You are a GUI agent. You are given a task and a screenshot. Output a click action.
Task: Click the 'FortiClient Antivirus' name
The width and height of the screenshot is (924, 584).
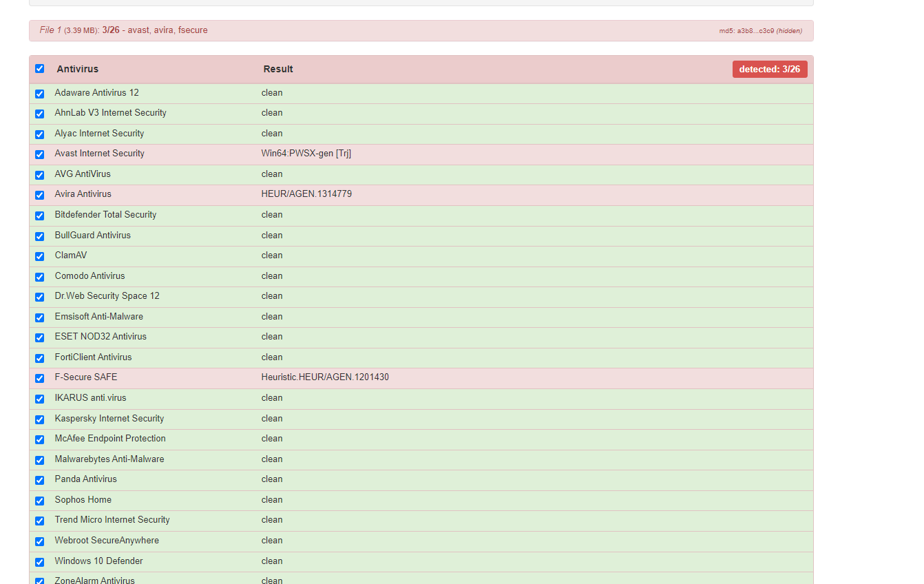pos(93,357)
